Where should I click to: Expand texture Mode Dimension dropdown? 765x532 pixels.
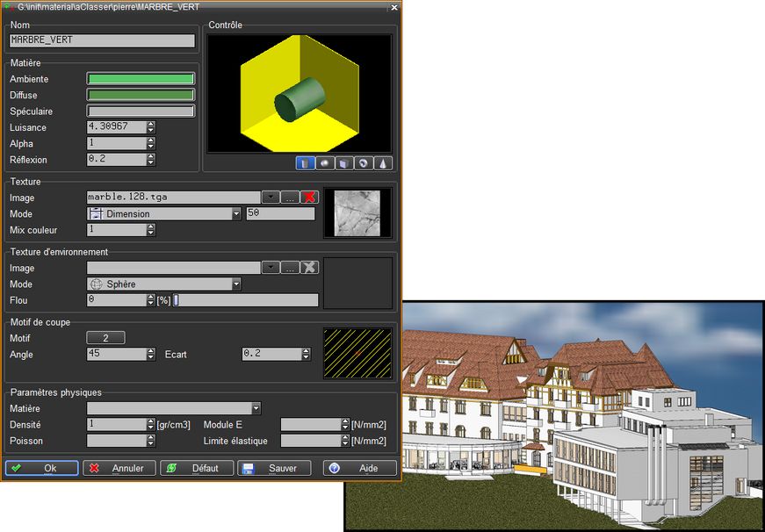coord(235,214)
